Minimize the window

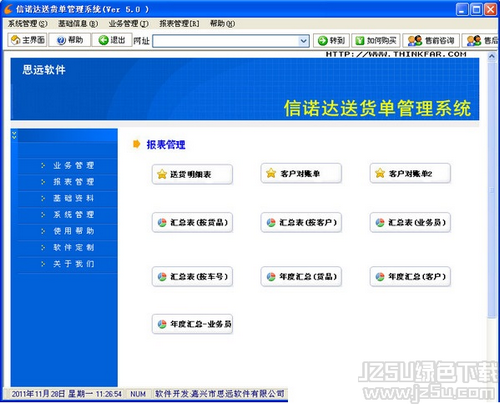[x=462, y=9]
